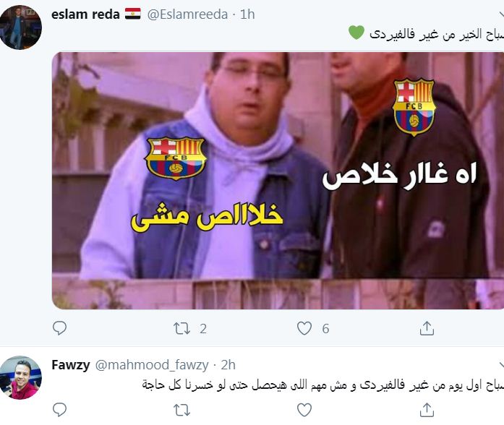Screen dimensions: 504x425
Task: Like eslam reda's tweet with heart icon
Action: [x=304, y=328]
